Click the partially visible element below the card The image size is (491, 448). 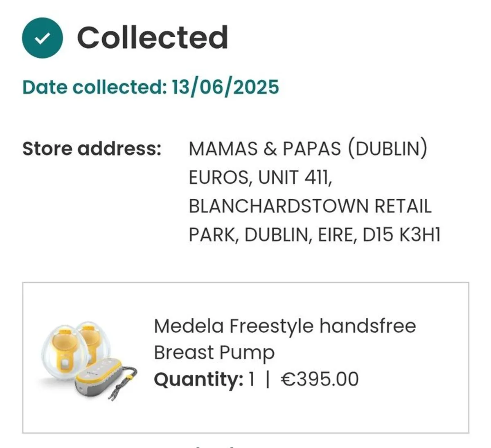point(213,445)
